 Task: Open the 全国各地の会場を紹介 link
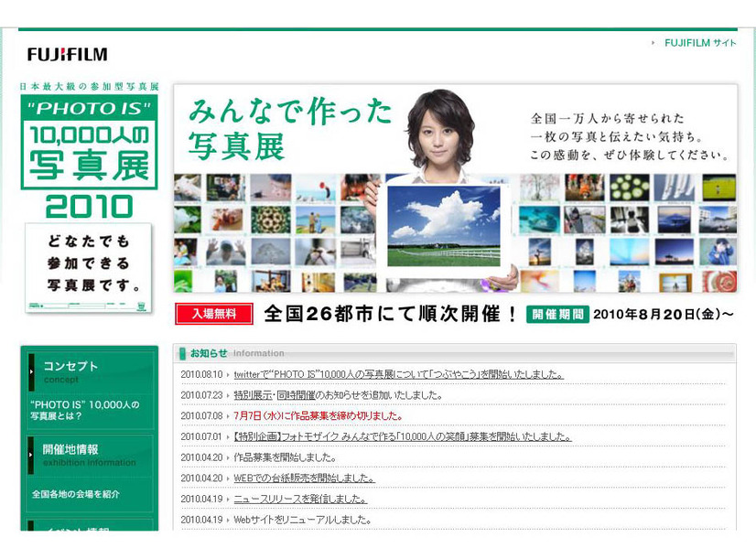[x=76, y=494]
